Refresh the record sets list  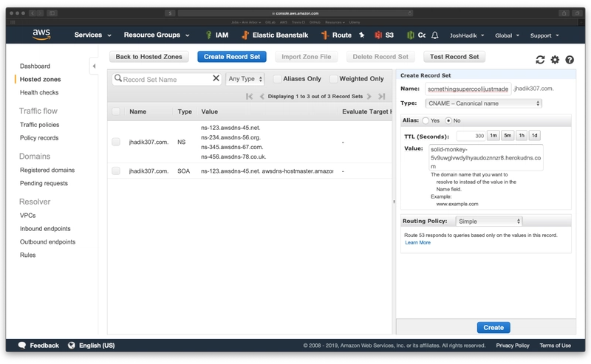[x=540, y=60]
